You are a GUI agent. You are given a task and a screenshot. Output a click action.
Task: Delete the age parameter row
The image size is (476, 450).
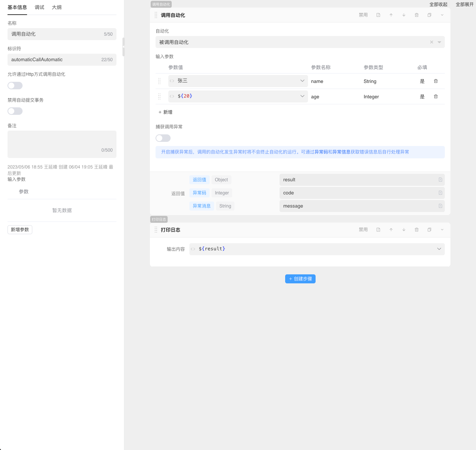click(x=436, y=96)
